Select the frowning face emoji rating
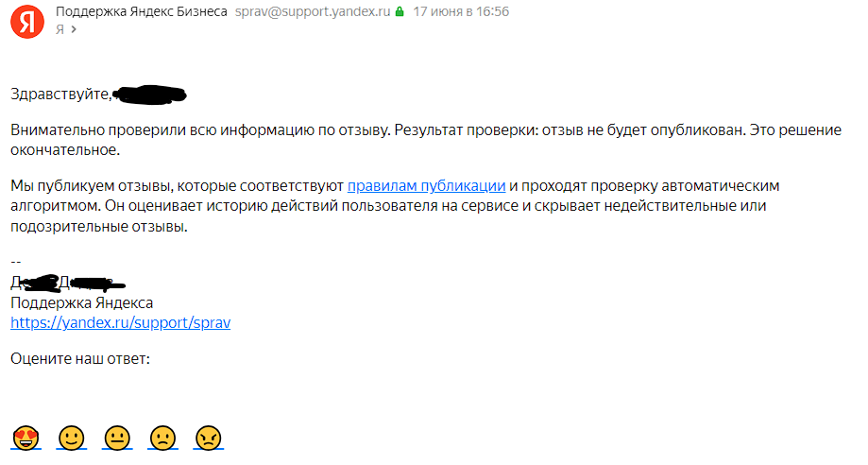 pos(163,438)
